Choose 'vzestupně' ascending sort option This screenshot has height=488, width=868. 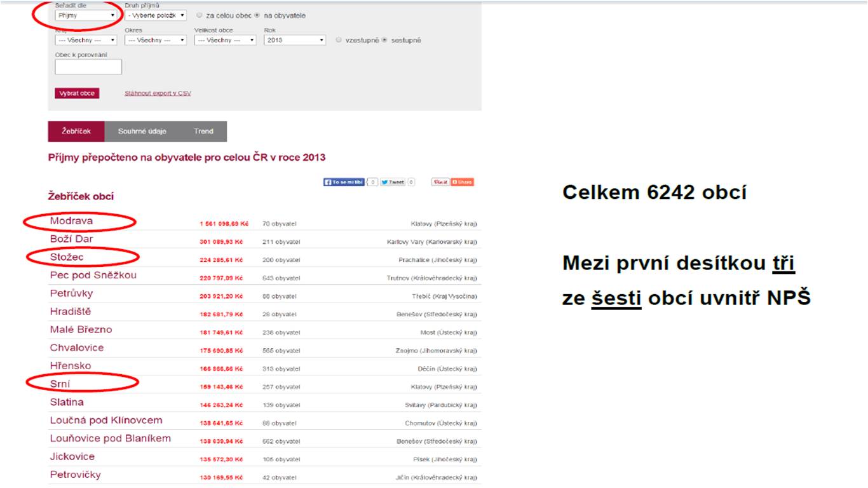339,40
